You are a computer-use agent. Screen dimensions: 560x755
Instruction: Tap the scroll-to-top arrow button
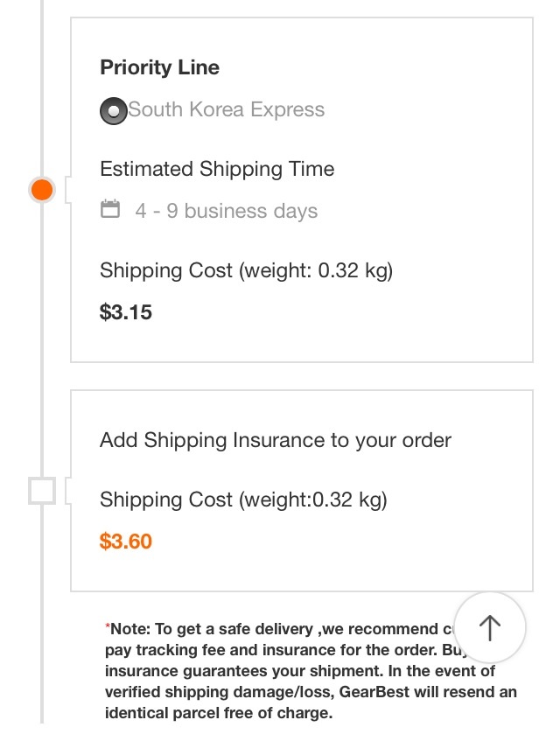tap(490, 627)
